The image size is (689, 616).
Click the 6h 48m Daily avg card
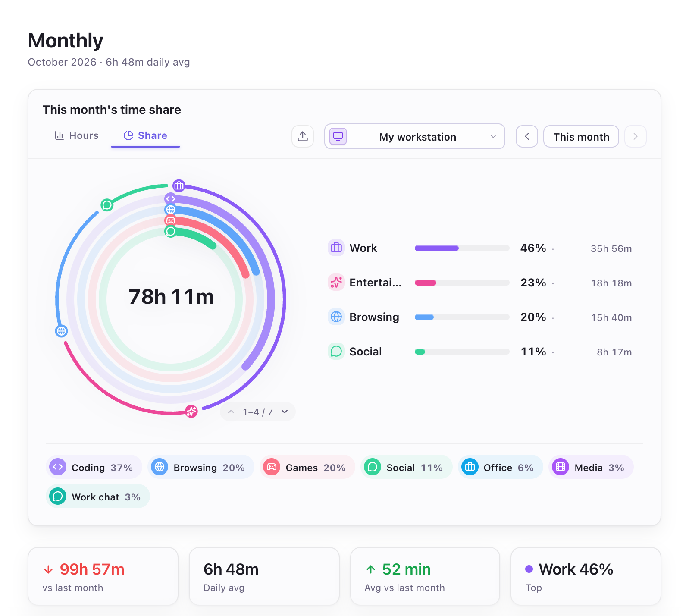pyautogui.click(x=264, y=576)
